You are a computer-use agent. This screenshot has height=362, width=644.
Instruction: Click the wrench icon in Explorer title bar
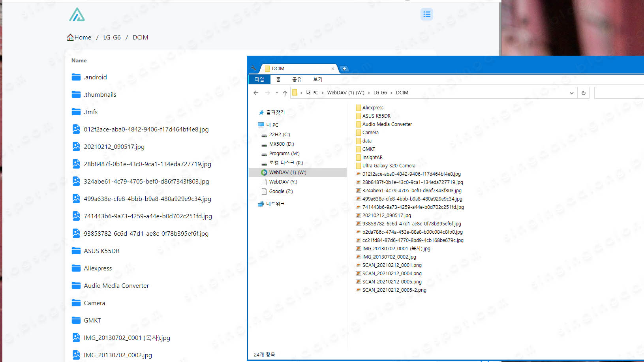point(253,68)
